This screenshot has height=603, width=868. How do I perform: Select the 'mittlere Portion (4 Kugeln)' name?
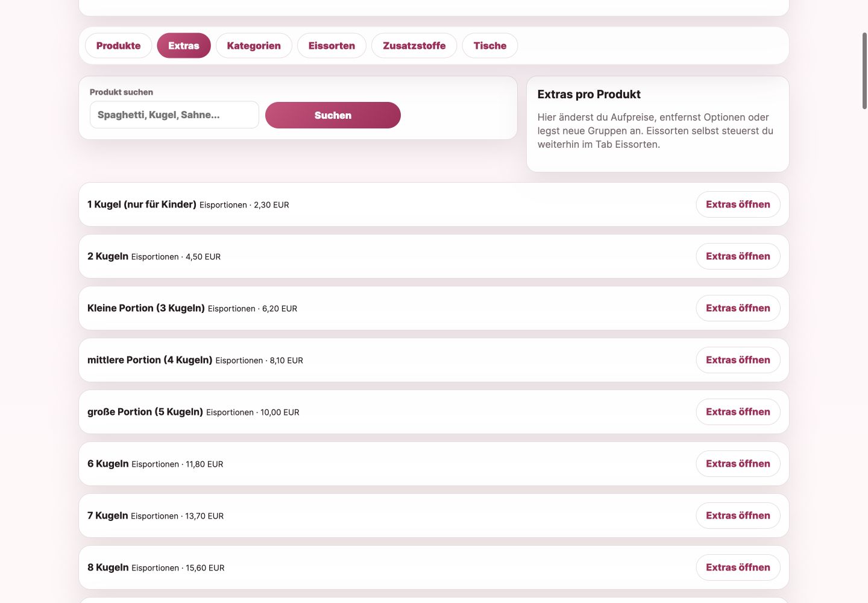click(x=150, y=360)
